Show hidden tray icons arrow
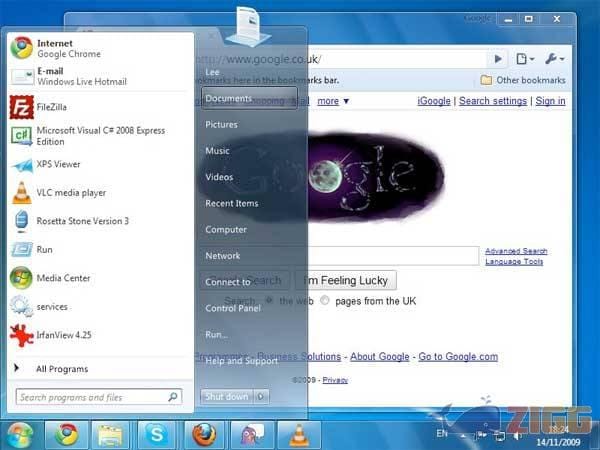This screenshot has width=600, height=450. [463, 436]
